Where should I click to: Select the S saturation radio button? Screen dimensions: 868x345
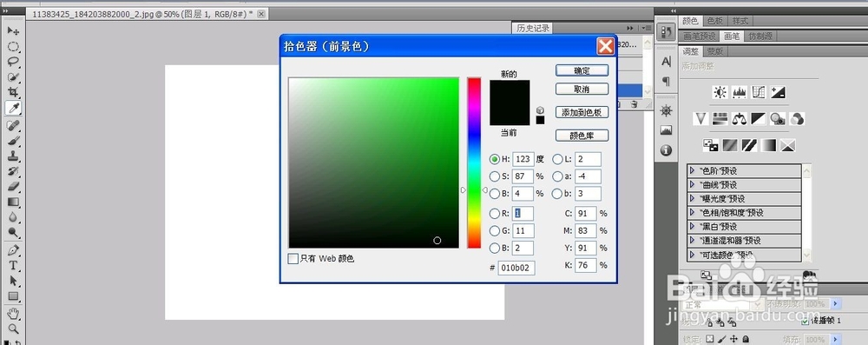coord(495,176)
